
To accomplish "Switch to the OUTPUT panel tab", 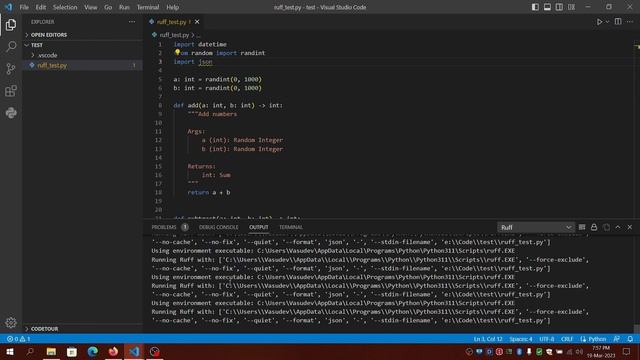I will click(259, 227).
